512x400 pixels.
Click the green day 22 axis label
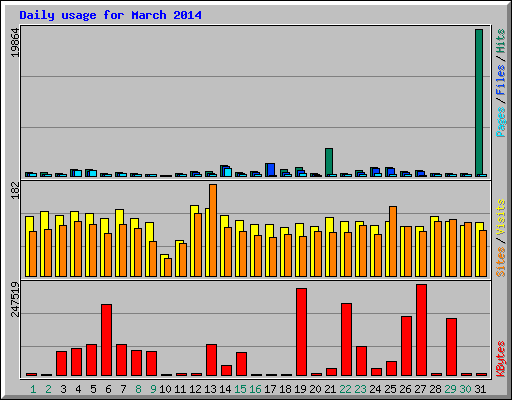pos(345,389)
